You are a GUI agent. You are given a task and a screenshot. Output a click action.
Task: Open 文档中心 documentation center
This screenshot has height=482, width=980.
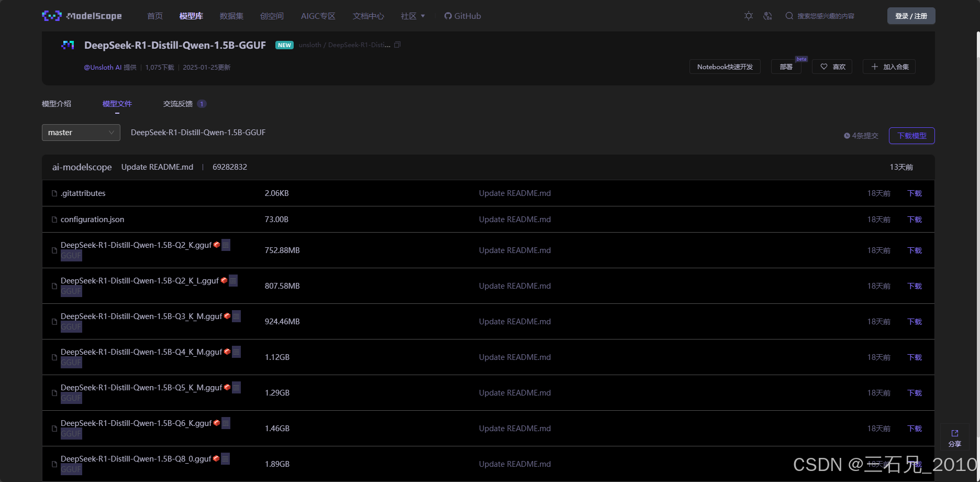click(x=369, y=16)
